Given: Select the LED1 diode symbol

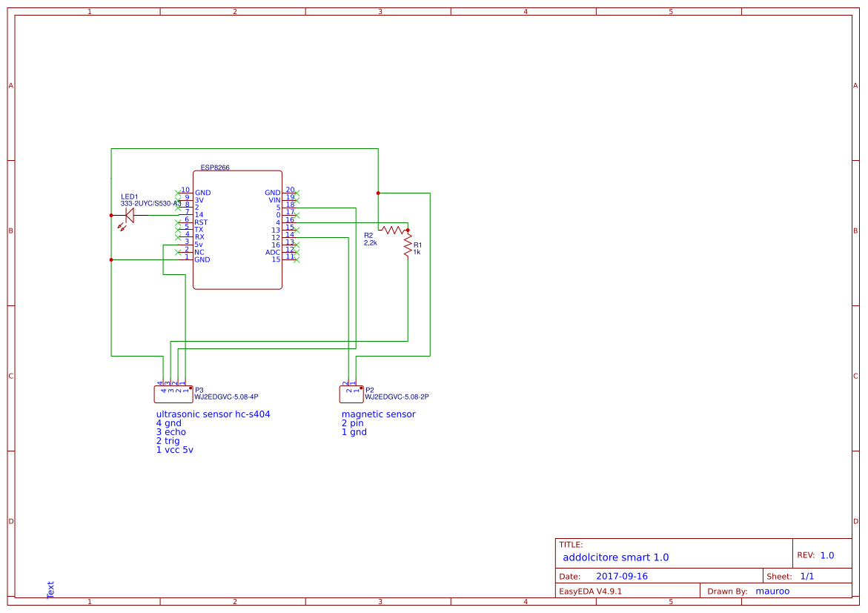Looking at the screenshot, I should coord(130,216).
